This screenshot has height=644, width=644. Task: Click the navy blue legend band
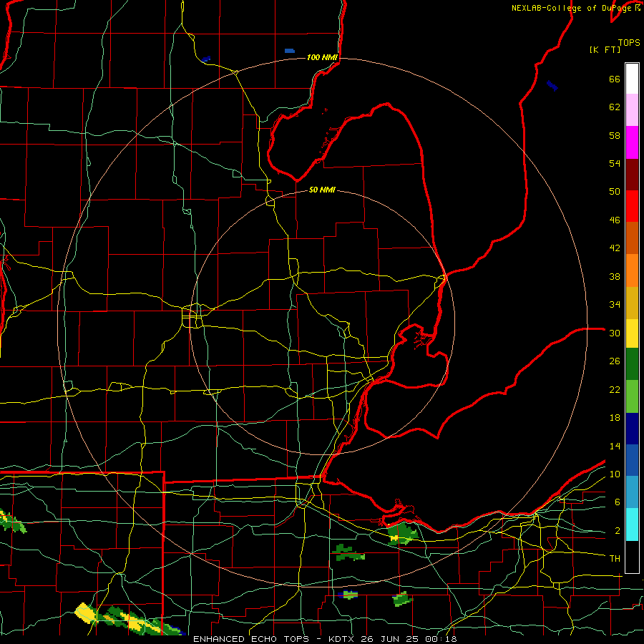tap(632, 429)
